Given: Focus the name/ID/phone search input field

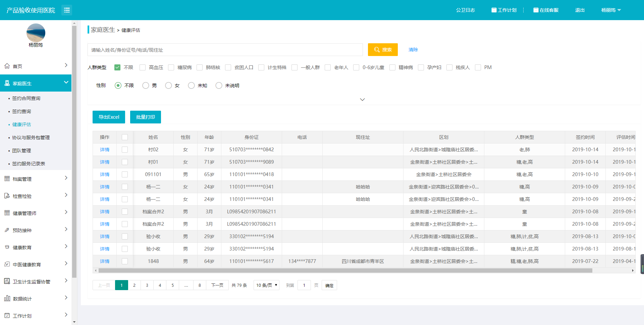Looking at the screenshot, I should [225, 50].
